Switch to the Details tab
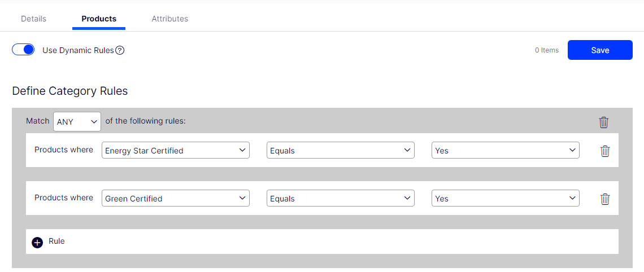Image resolution: width=644 pixels, height=272 pixels. coord(33,19)
